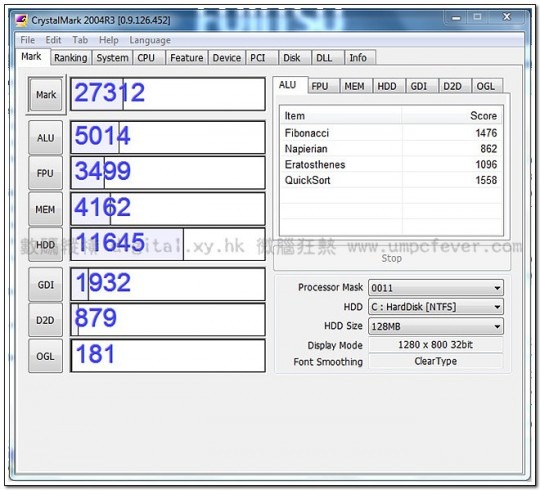This screenshot has width=540, height=490.
Task: Run all benchmarks with Mark button
Action: [x=46, y=94]
